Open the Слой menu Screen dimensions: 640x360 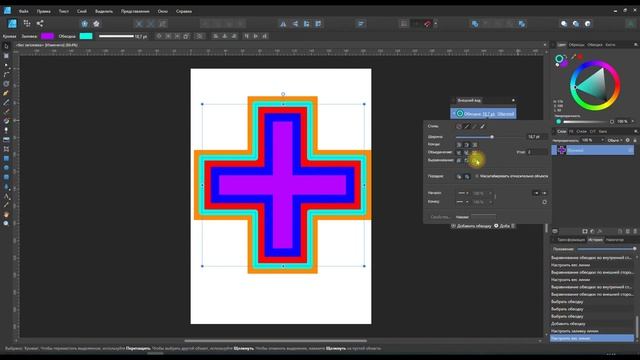tap(82, 11)
